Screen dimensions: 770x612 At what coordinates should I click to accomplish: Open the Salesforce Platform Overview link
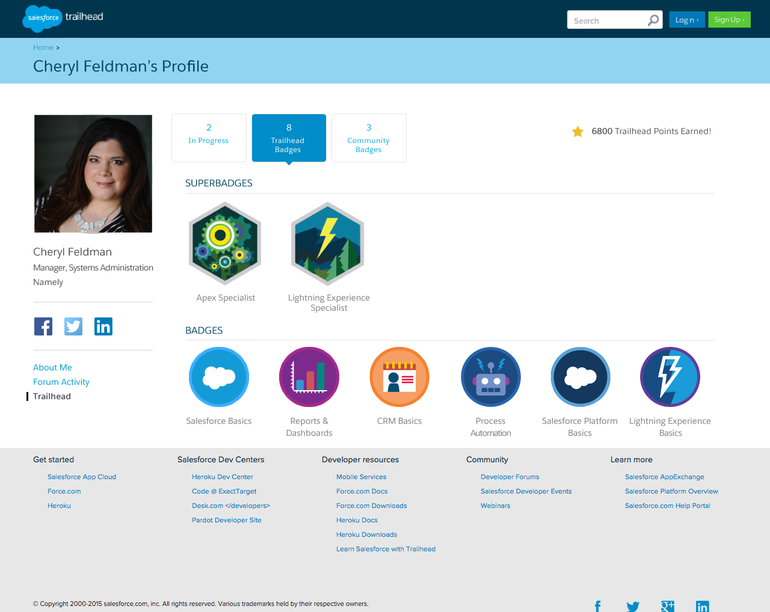coord(671,491)
